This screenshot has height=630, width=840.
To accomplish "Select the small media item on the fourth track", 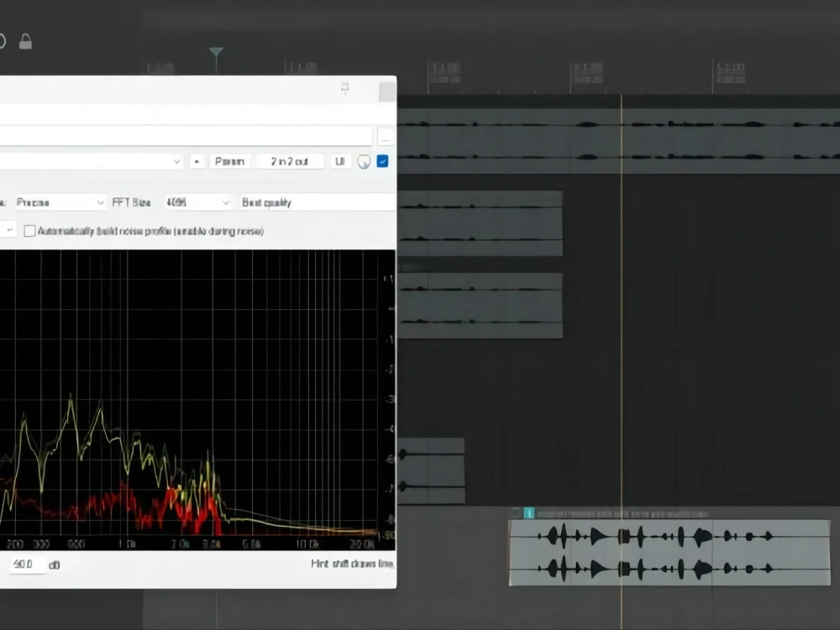I will click(x=431, y=471).
